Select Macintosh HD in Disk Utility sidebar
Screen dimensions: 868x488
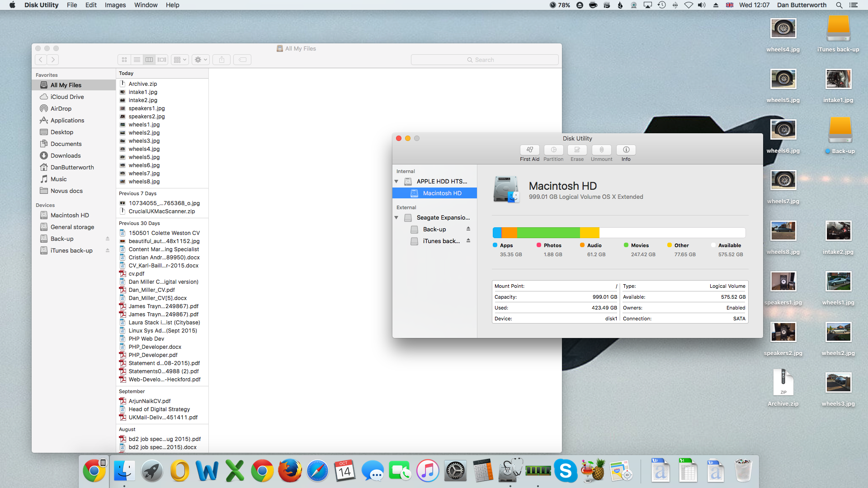[442, 193]
